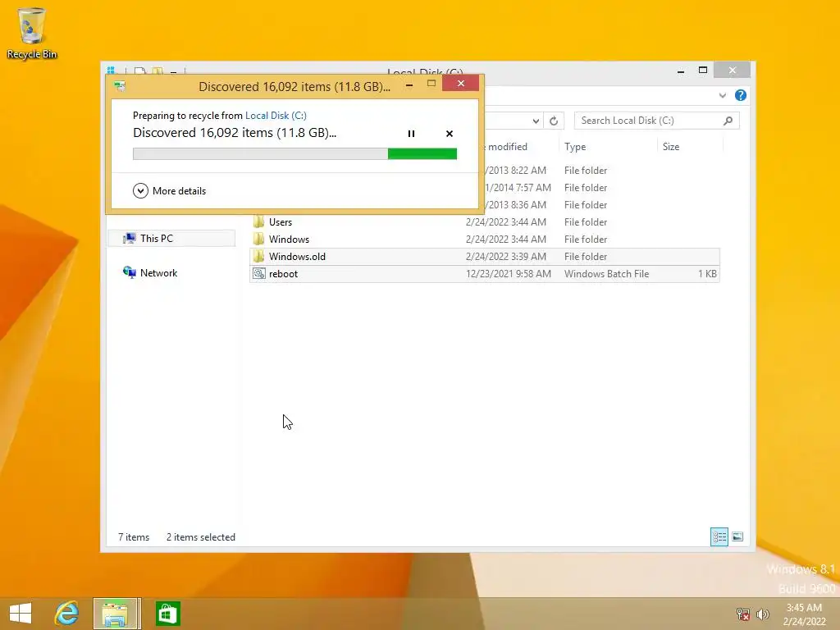Click the New folder icon in the Explorer quick access toolbar
Image resolution: width=840 pixels, height=630 pixels.
(x=157, y=71)
